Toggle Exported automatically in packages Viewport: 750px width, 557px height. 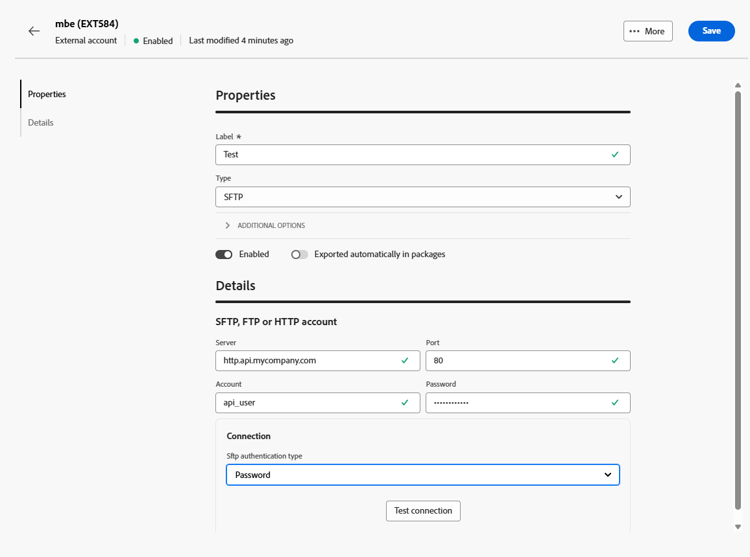click(x=299, y=254)
